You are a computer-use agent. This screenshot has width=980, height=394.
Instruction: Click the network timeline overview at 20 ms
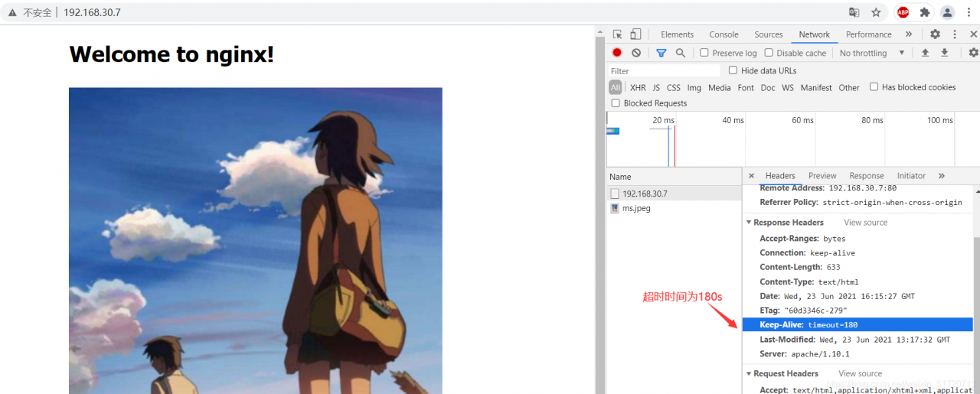(663, 120)
